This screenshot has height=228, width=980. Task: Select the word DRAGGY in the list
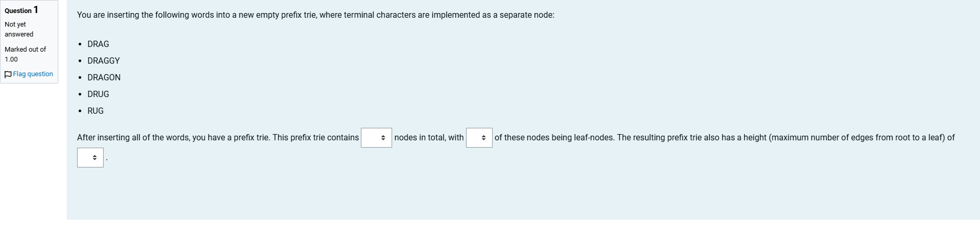104,61
